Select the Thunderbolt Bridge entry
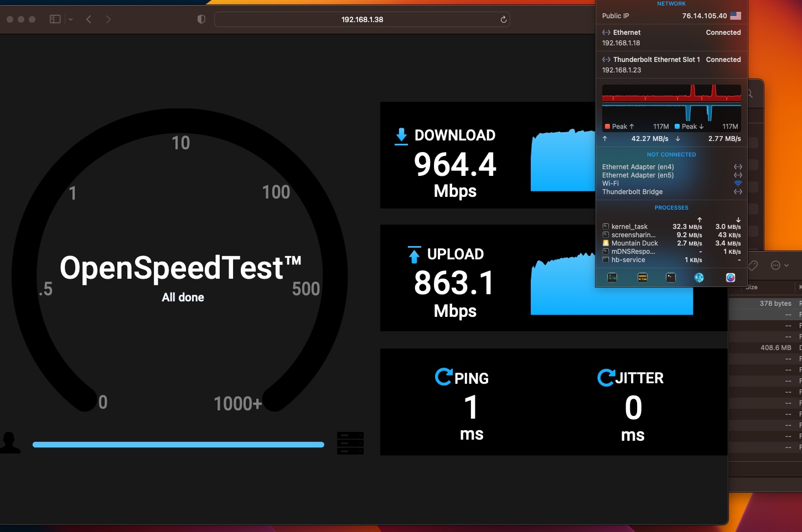Viewport: 802px width, 532px height. (671, 192)
